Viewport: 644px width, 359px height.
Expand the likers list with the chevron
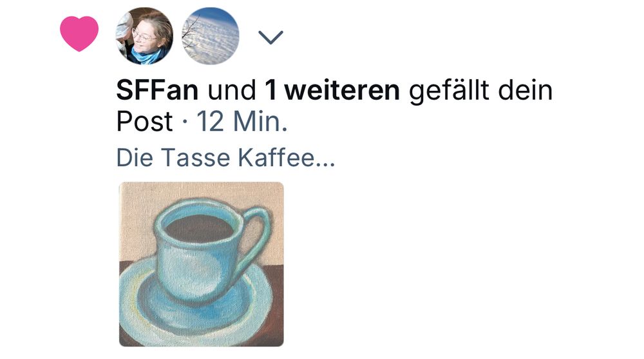point(270,37)
